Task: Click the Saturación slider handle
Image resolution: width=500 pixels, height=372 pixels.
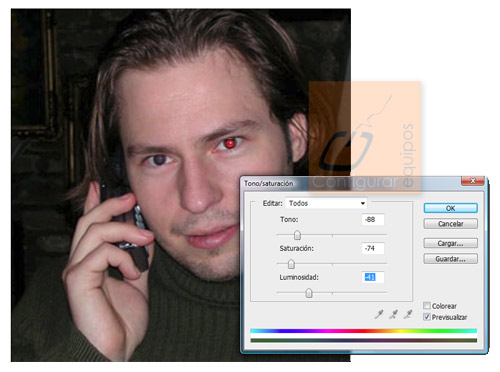Action: coord(291,264)
